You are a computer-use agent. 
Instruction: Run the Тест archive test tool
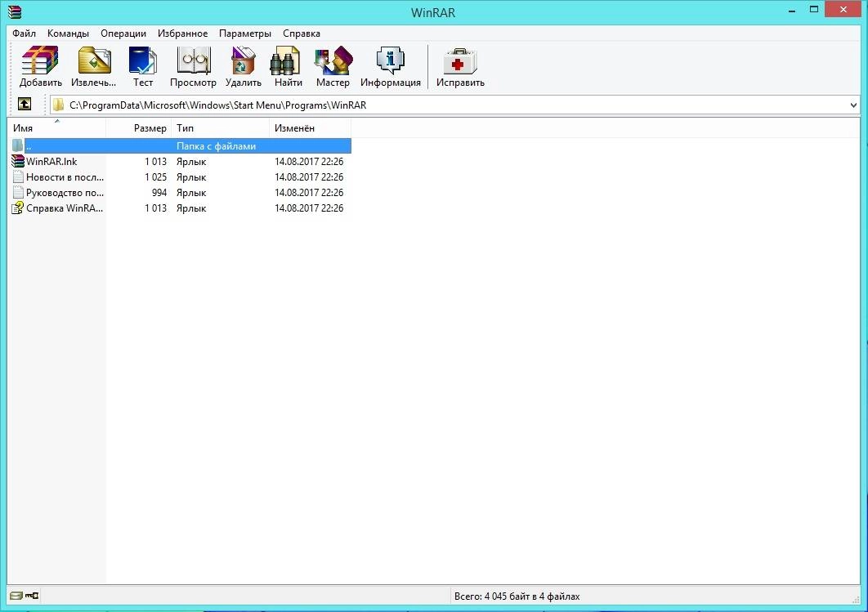pyautogui.click(x=142, y=60)
